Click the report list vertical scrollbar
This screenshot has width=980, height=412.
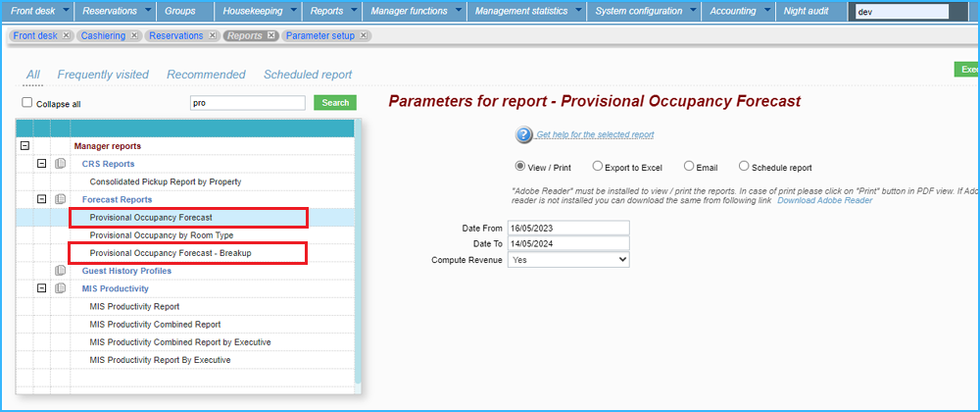pyautogui.click(x=358, y=255)
